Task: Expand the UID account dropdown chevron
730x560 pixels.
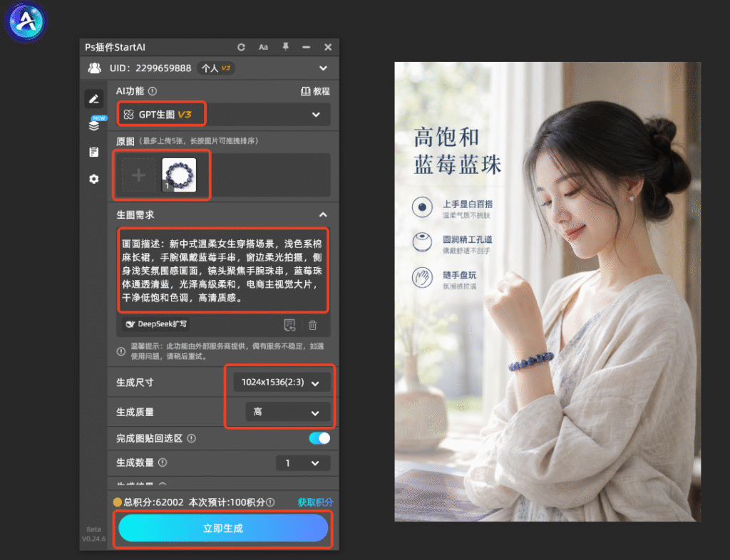Action: [x=323, y=68]
